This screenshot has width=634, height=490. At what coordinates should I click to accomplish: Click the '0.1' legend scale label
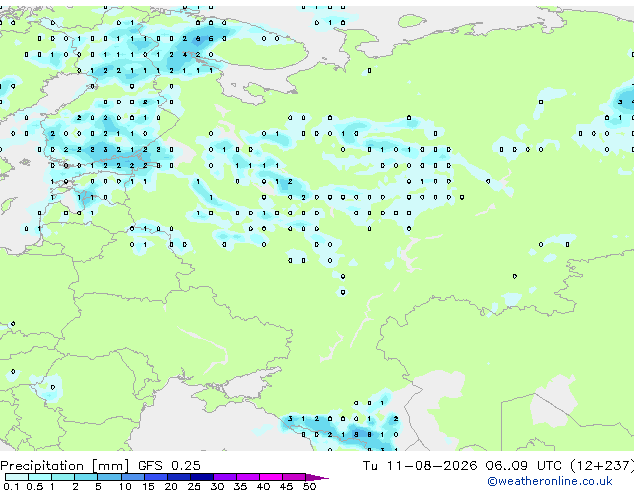(x=11, y=486)
